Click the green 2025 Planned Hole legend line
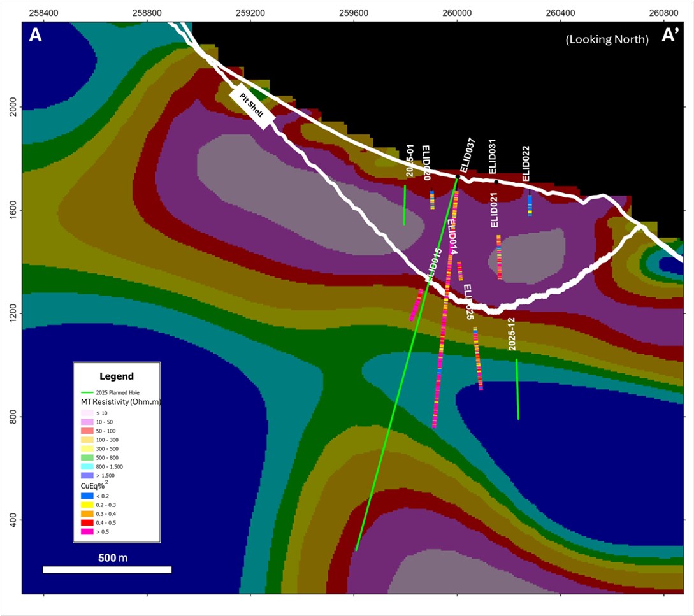694x616 pixels. pyautogui.click(x=88, y=392)
